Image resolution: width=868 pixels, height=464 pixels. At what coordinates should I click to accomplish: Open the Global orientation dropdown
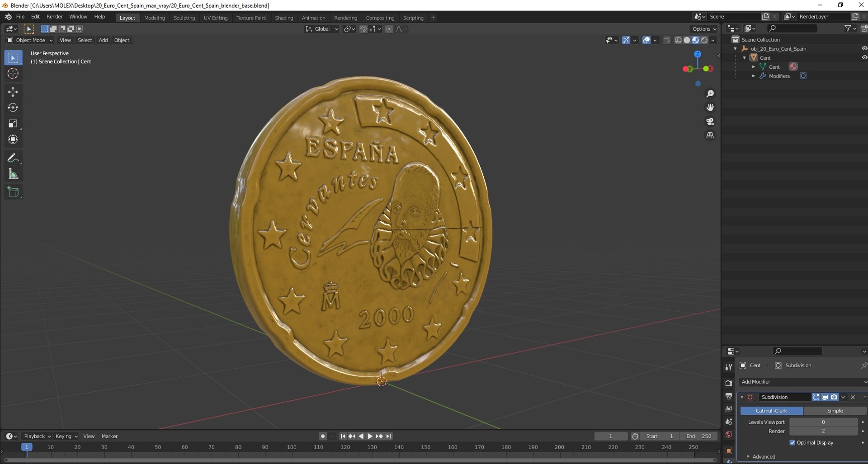[322, 29]
